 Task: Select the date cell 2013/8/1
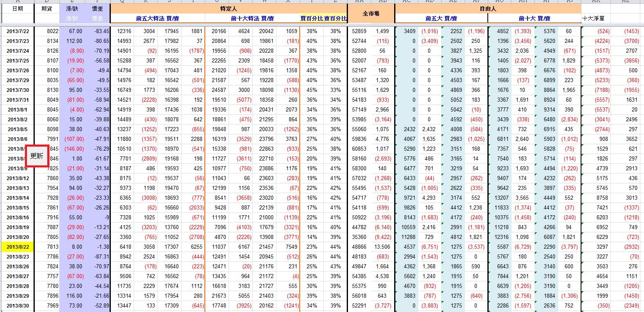tap(18, 109)
